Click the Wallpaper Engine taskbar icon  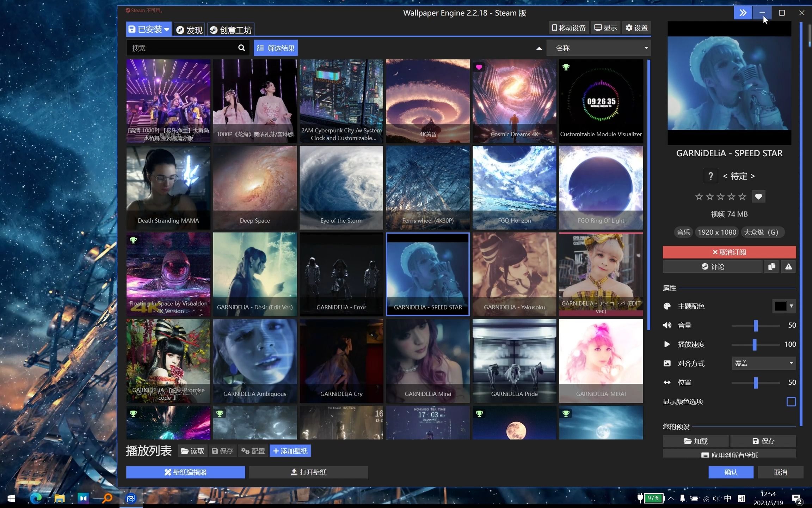131,498
